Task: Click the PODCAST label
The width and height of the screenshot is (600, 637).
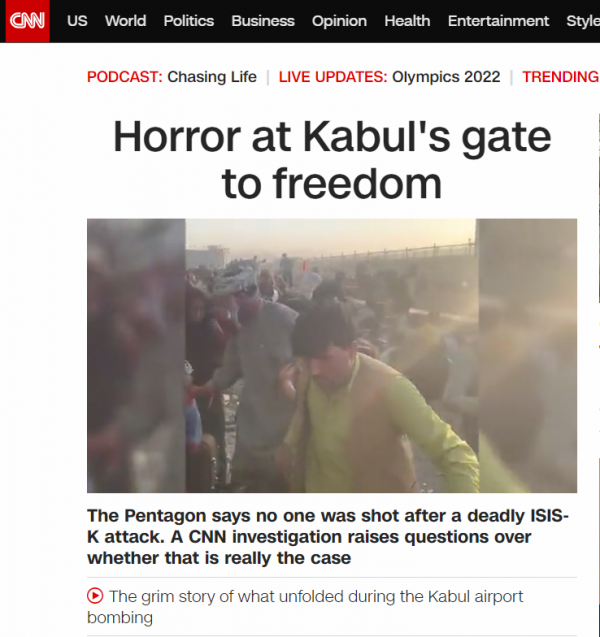Action: 125,77
